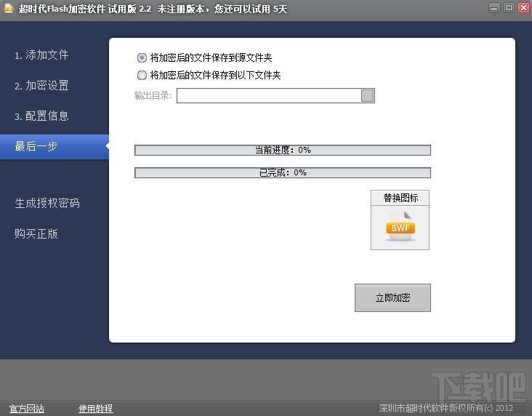This screenshot has height=416, width=532.
Task: Minimize the window
Action: [x=494, y=8]
